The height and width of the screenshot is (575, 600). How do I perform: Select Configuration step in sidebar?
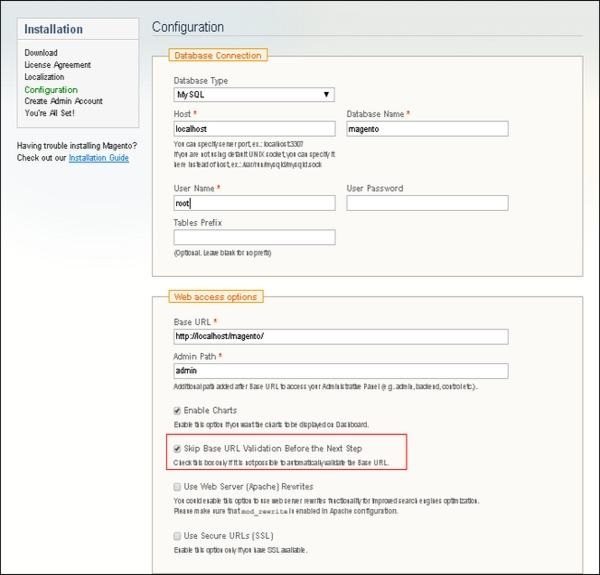pyautogui.click(x=50, y=89)
